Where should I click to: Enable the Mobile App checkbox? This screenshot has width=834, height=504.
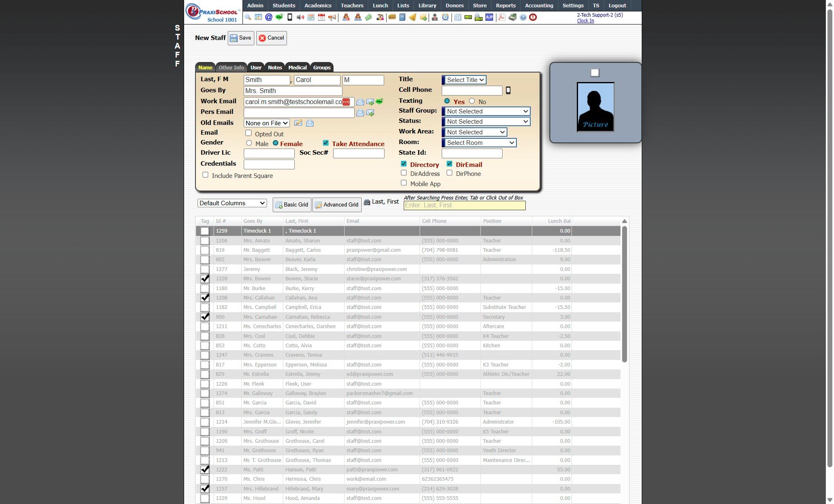tap(404, 183)
